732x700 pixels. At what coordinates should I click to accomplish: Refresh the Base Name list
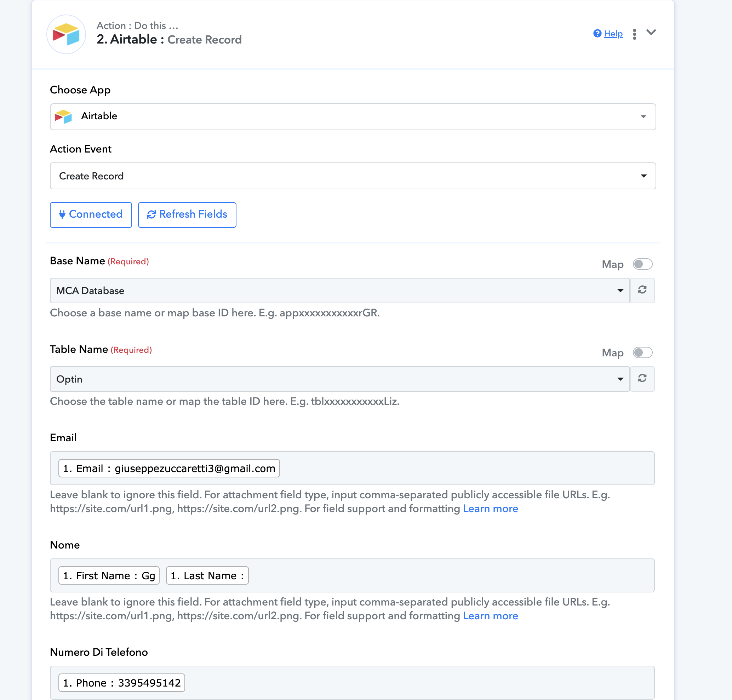pyautogui.click(x=642, y=290)
